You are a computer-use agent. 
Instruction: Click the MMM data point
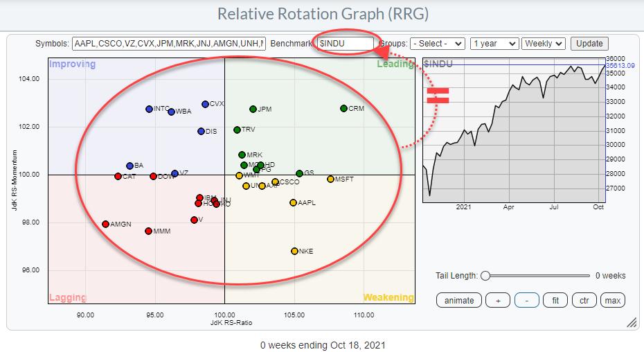[x=148, y=231]
